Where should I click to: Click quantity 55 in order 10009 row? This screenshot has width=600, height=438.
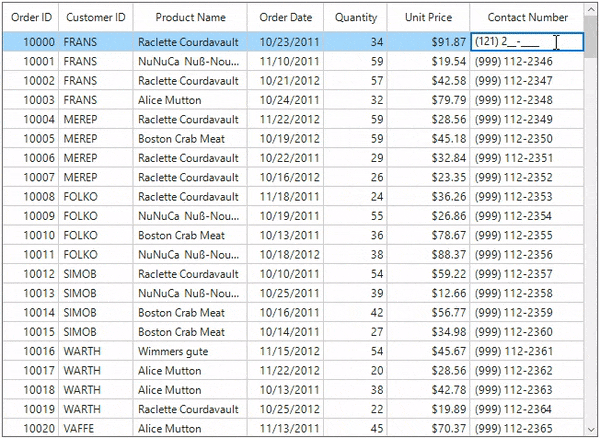[x=355, y=216]
